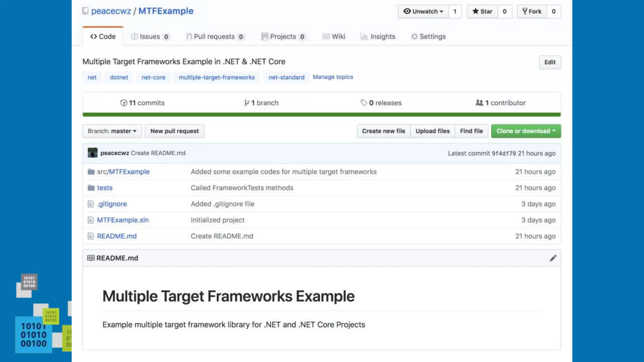Screen dimensions: 644x362
Task: Click the net topic tag
Action: pyautogui.click(x=92, y=77)
